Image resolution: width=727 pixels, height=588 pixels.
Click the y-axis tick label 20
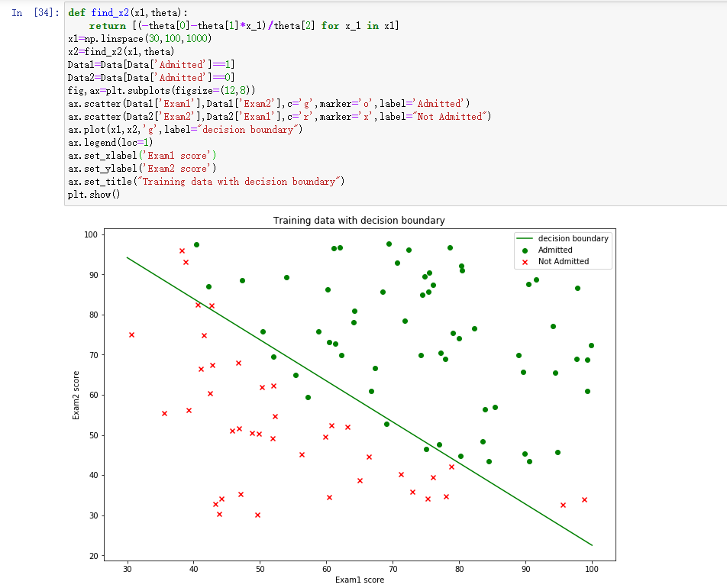point(93,556)
